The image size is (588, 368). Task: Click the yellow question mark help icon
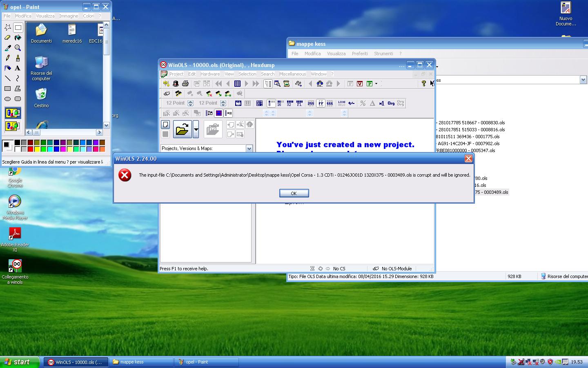click(423, 83)
